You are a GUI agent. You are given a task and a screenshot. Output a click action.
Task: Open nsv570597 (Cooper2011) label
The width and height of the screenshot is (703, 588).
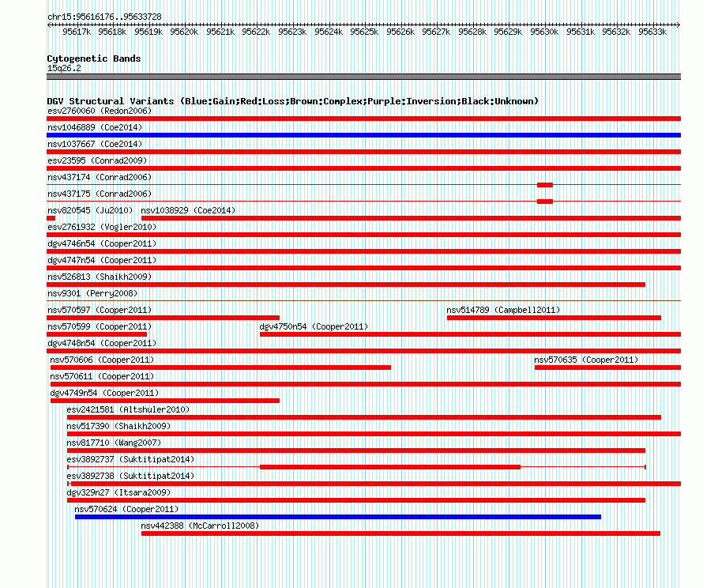(x=100, y=310)
